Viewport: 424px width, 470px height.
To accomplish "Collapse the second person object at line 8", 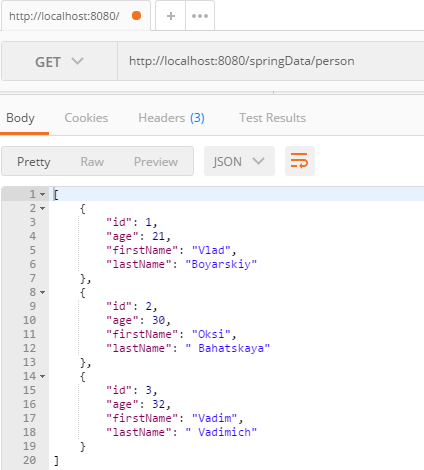I will point(42,292).
